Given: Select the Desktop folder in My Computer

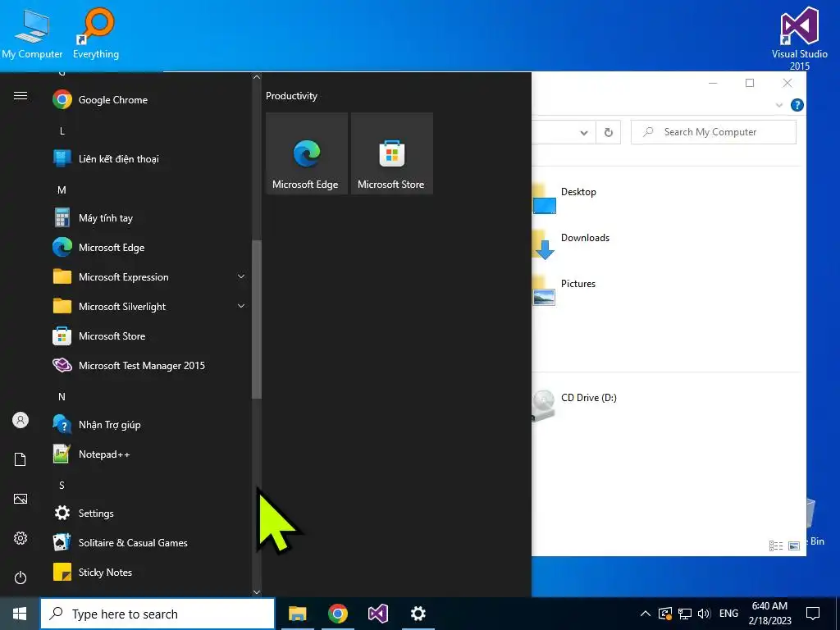Looking at the screenshot, I should tap(564, 198).
